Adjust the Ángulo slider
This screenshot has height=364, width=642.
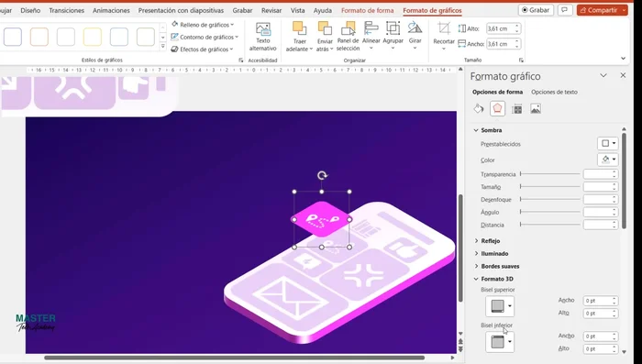point(550,212)
